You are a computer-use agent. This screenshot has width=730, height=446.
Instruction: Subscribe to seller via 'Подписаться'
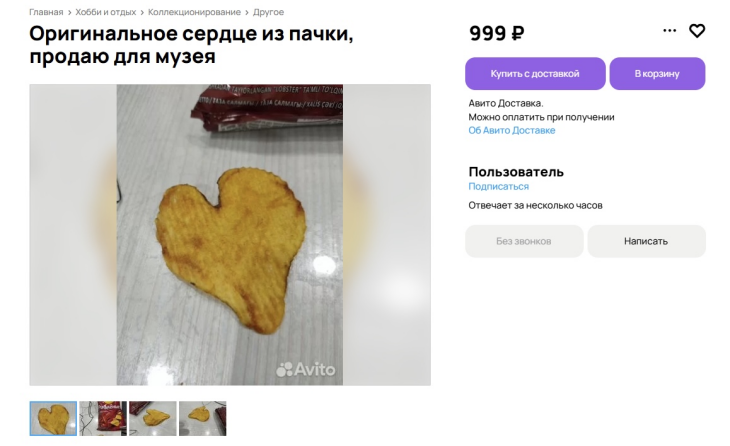pos(499,186)
